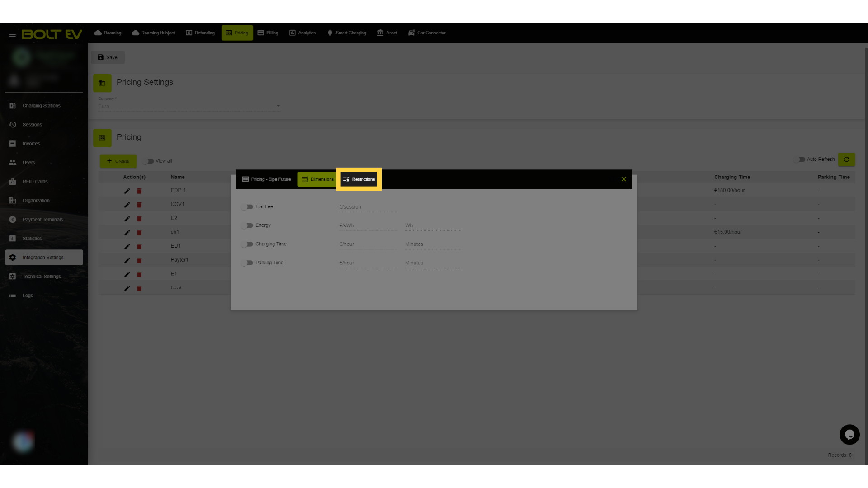Screen dimensions: 868x488
Task: Open the chat bubble widget
Action: (849, 435)
